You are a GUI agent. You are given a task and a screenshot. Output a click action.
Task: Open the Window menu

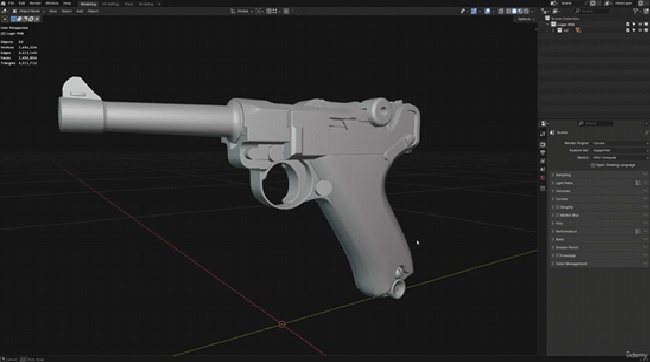point(52,3)
